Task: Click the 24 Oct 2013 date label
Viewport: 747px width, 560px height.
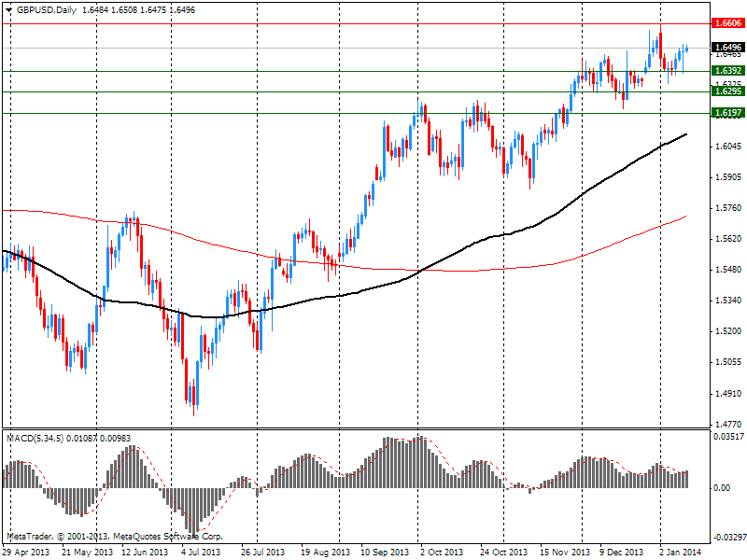Action: [x=503, y=553]
